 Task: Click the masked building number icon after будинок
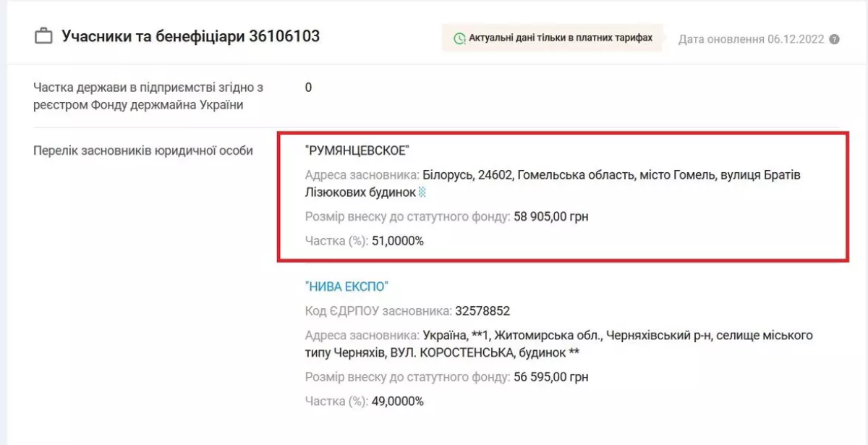pos(422,192)
